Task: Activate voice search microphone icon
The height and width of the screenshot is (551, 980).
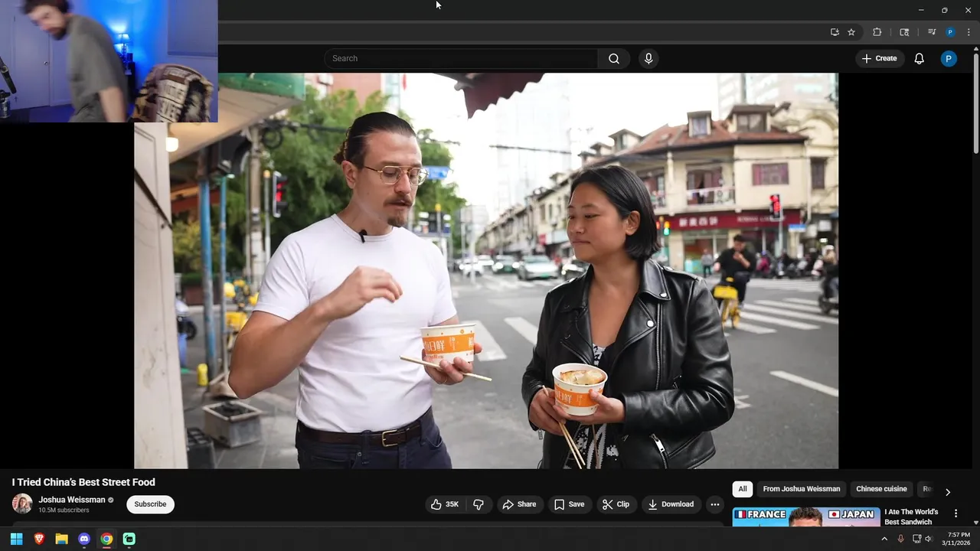Action: coord(648,59)
